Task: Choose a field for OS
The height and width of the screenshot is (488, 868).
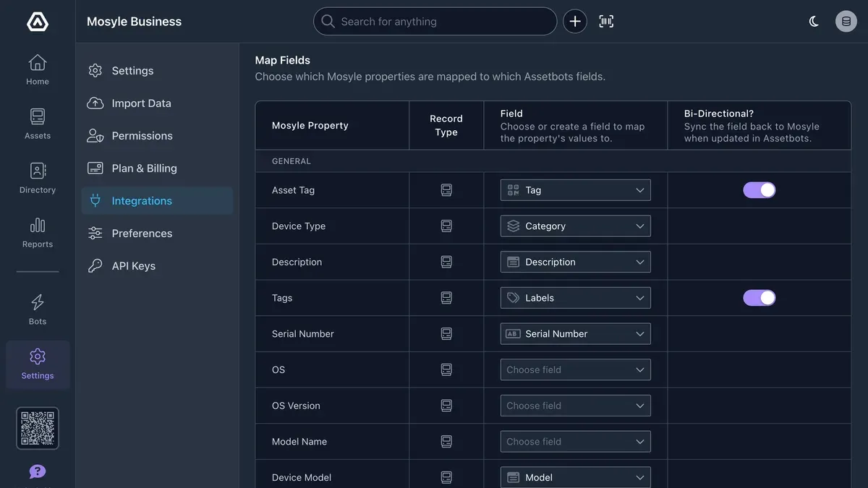Action: (576, 369)
